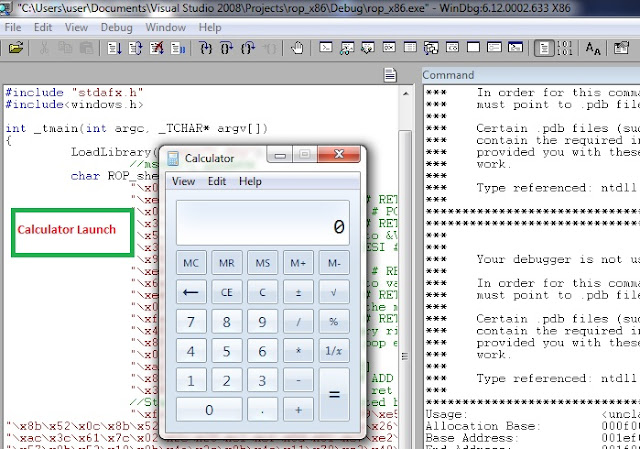Open the Command Browser toolbar icon
This screenshot has width=640, height=449.
pos(516,48)
